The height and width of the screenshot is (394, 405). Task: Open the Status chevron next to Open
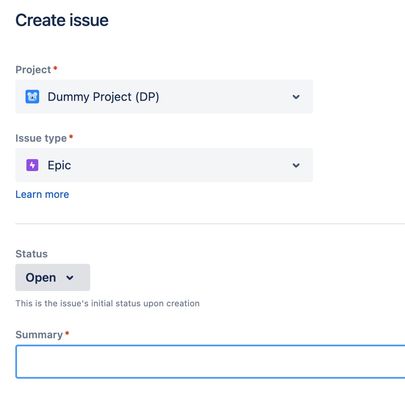click(70, 278)
